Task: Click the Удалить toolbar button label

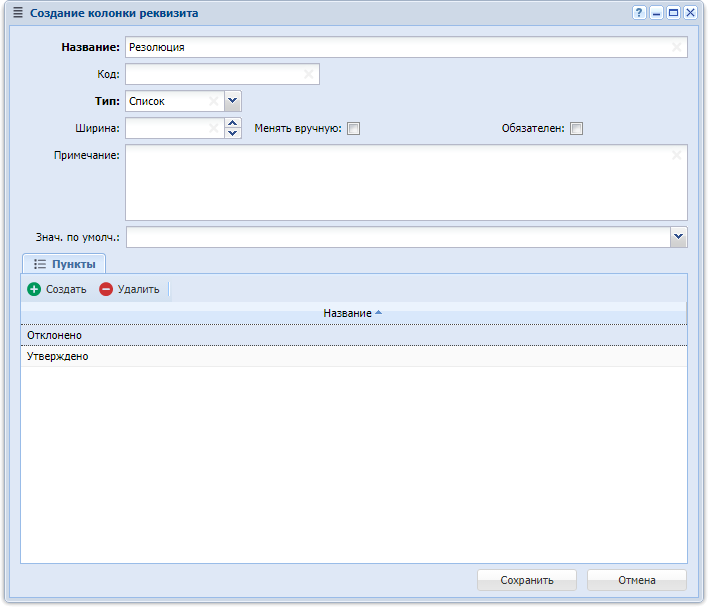Action: [138, 289]
